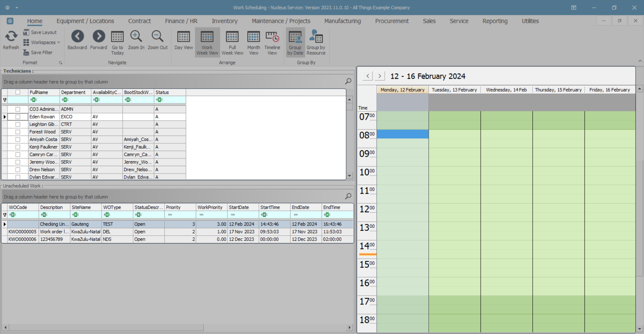Check the Drew Nelson checkbox
The width and height of the screenshot is (644, 334).
click(x=18, y=170)
